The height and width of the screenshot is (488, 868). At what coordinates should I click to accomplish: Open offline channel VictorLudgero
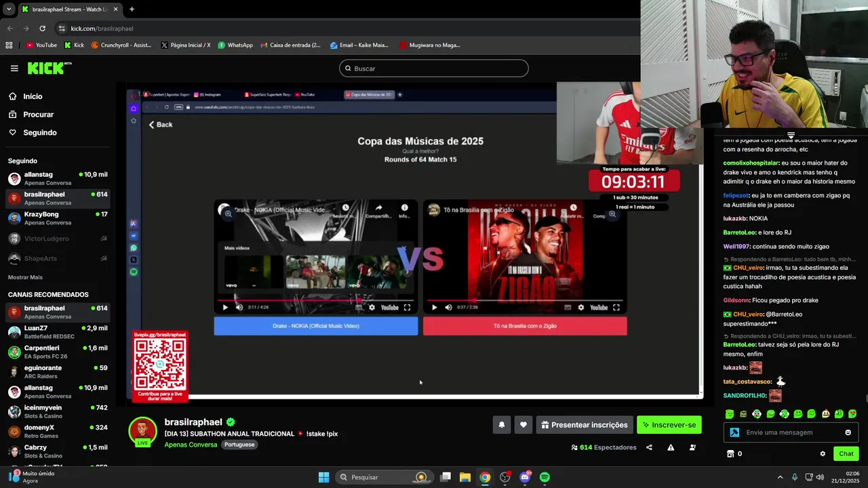pyautogui.click(x=58, y=239)
